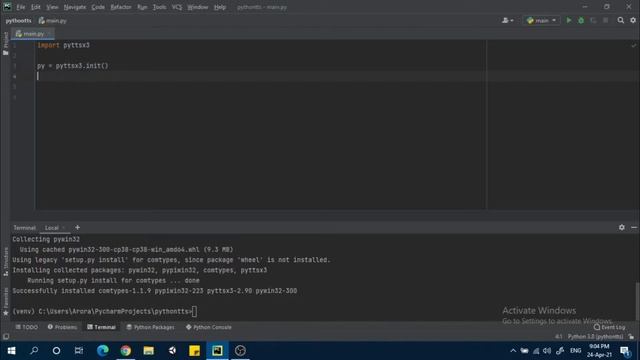Click the terminal vertical scrollbar
640x360 pixels.
coord(637,301)
